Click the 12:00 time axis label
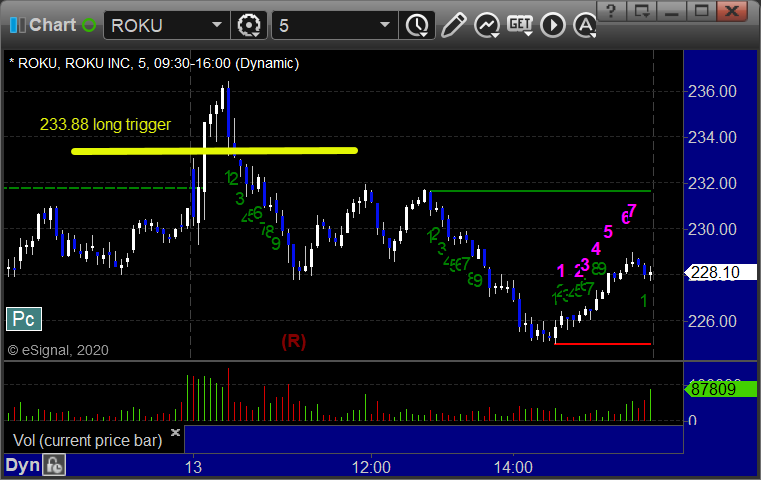Image resolution: width=761 pixels, height=480 pixels. click(371, 467)
